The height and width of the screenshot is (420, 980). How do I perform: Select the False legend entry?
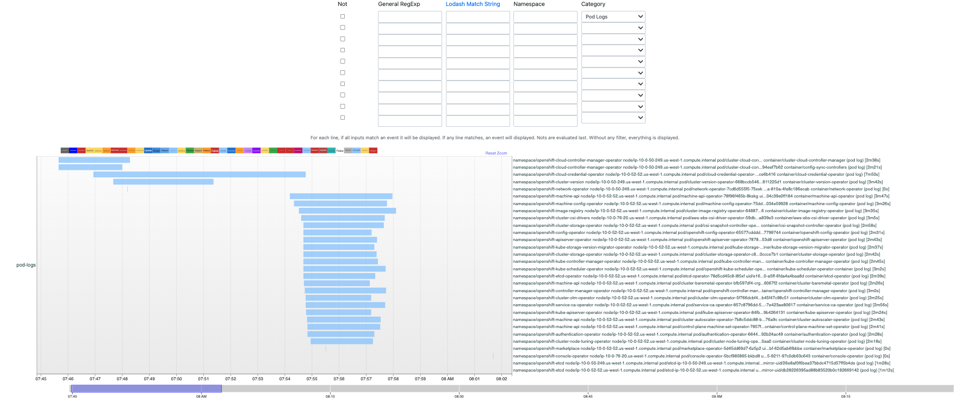[x=340, y=150]
